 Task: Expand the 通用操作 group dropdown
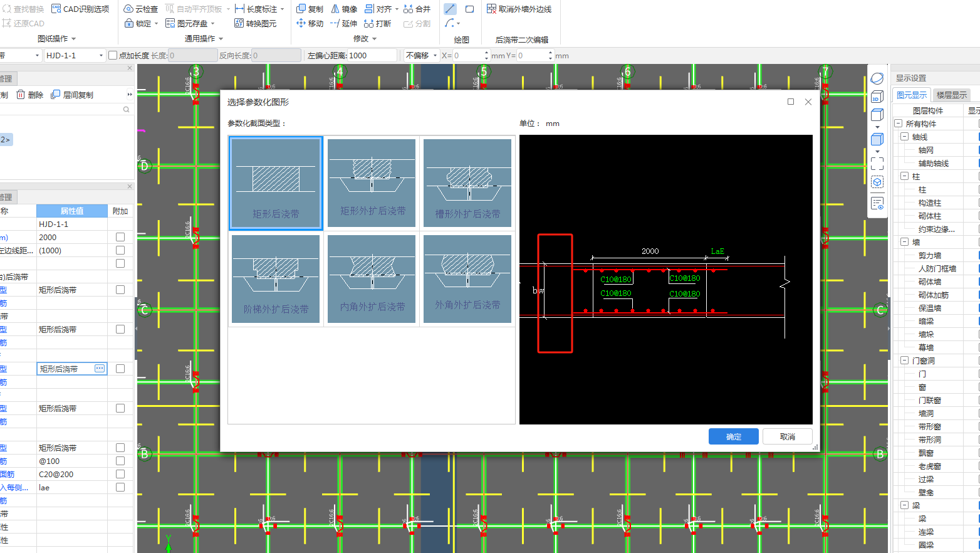203,39
